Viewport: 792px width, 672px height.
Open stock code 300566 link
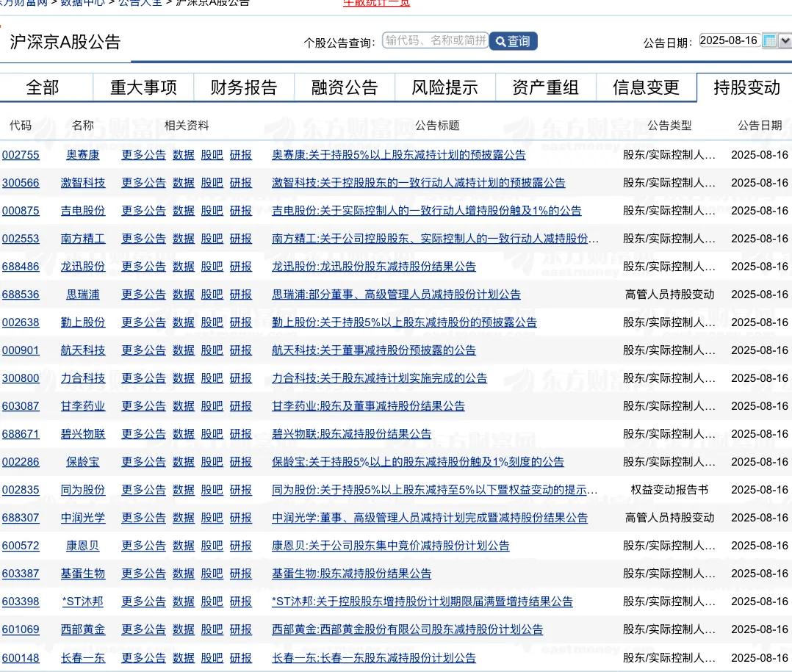21,183
